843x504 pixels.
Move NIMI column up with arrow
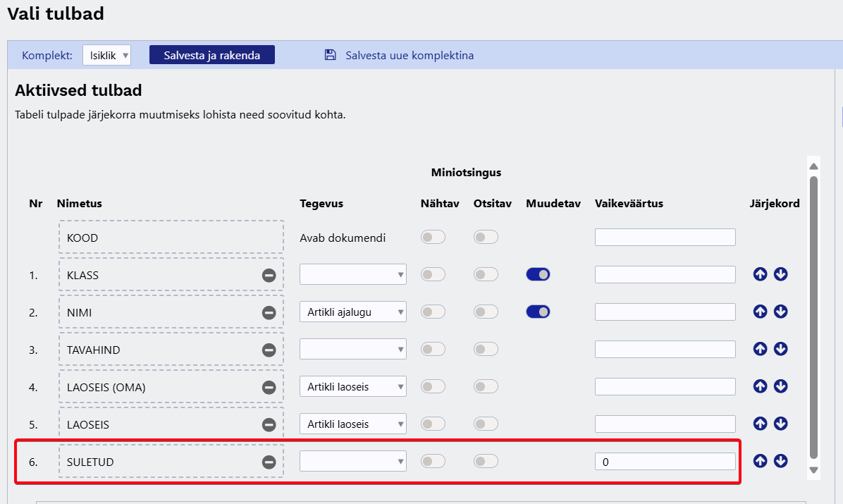[x=760, y=312]
